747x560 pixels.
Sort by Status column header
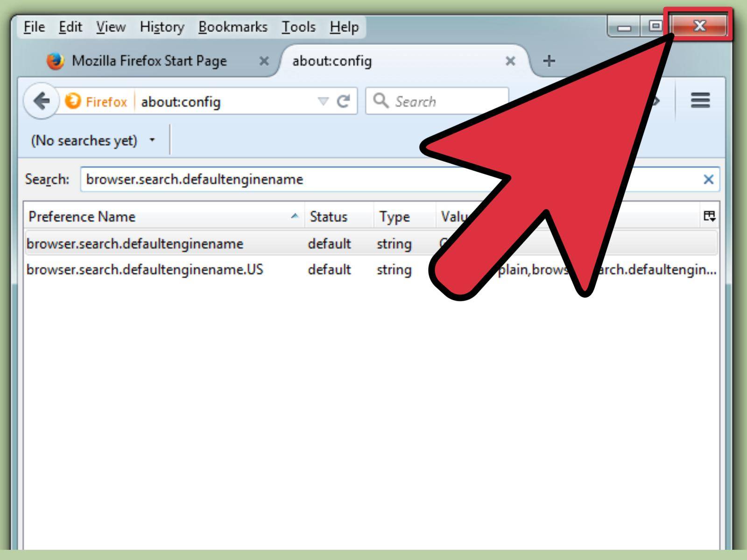[339, 217]
